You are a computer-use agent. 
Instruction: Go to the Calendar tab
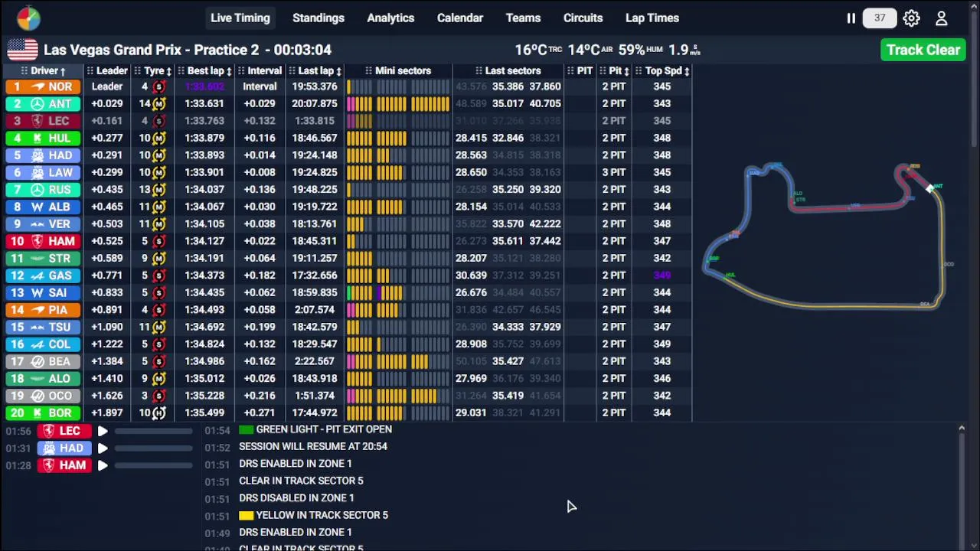click(460, 18)
